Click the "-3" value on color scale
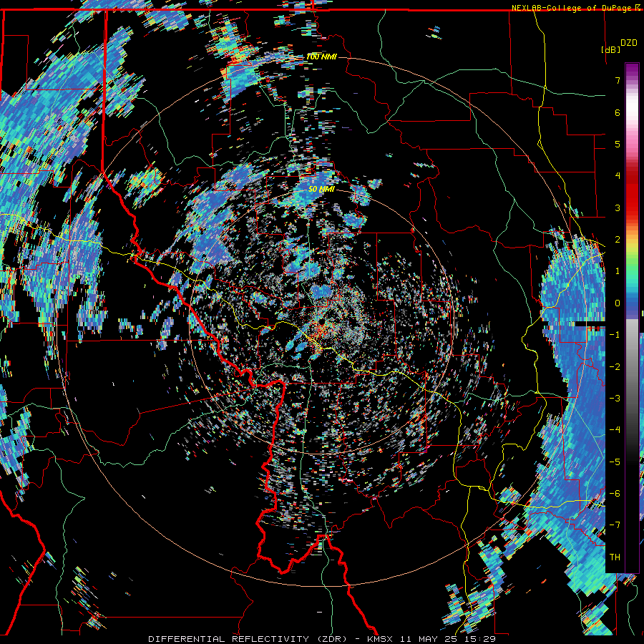644x644 pixels. (615, 398)
